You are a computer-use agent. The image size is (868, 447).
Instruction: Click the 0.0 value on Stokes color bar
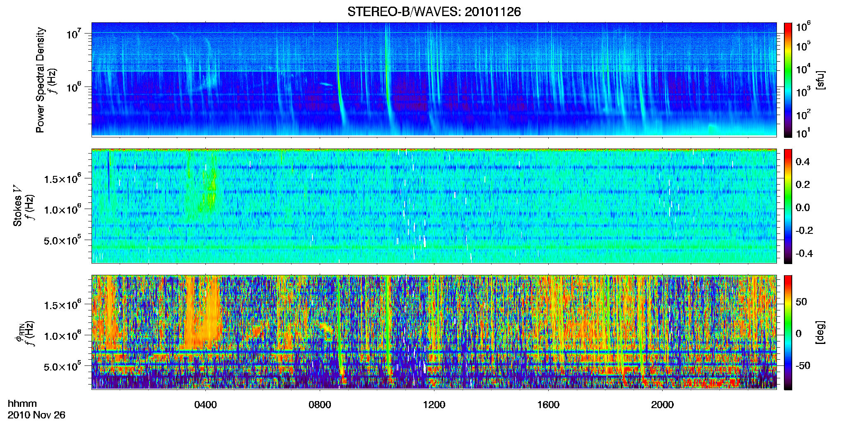coord(803,208)
